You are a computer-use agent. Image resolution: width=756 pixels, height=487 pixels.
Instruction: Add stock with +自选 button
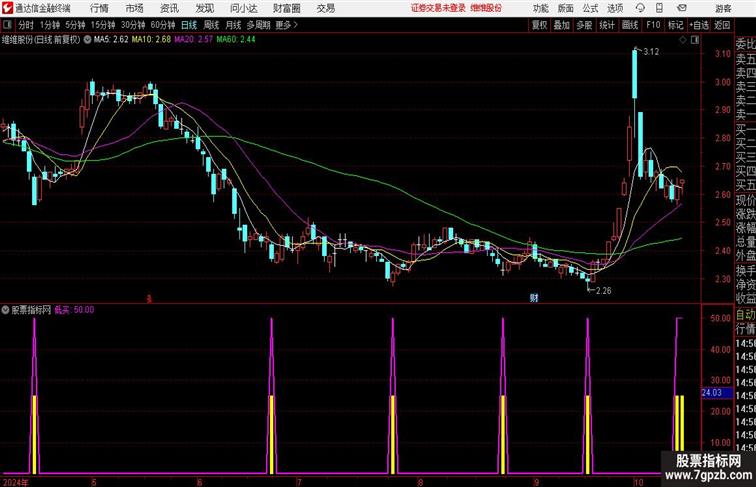coord(699,25)
